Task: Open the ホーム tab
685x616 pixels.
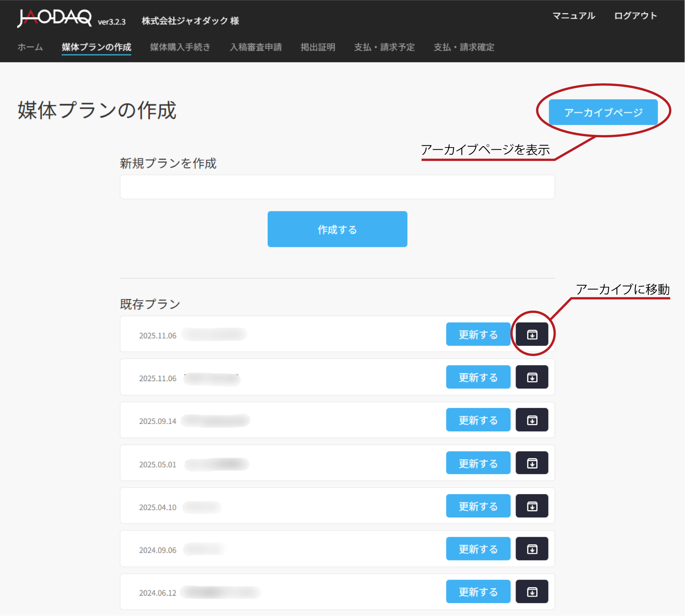Action: 30,47
